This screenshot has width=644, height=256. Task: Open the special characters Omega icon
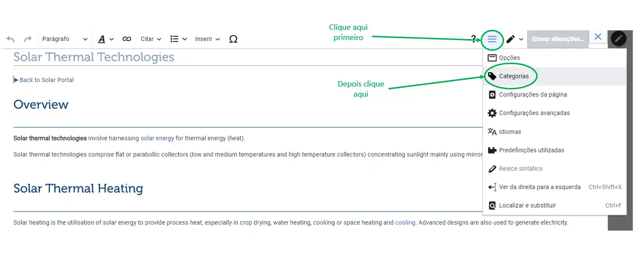tap(233, 39)
